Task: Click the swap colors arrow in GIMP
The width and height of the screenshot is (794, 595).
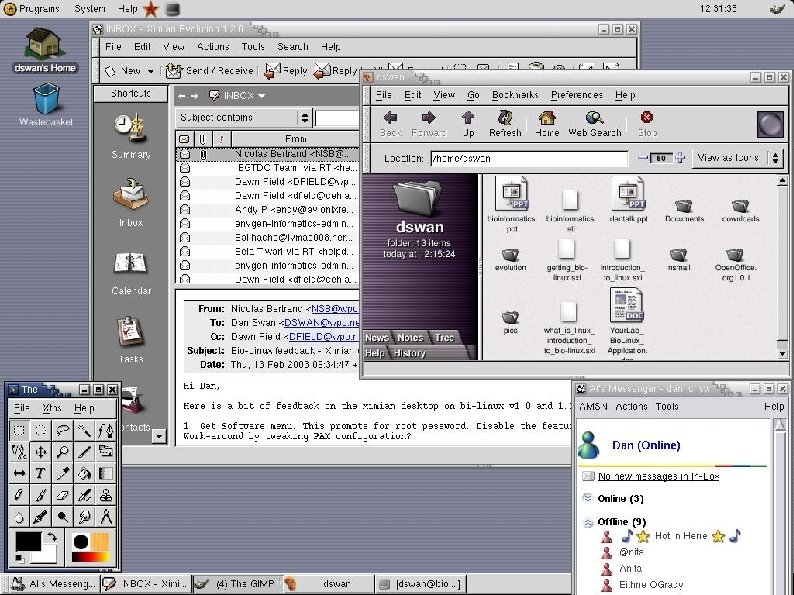Action: coord(51,536)
